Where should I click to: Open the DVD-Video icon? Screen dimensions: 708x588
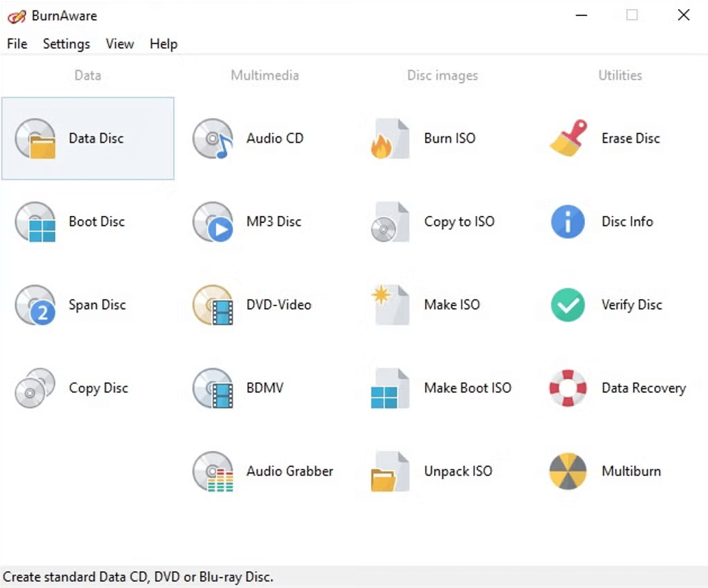click(212, 305)
